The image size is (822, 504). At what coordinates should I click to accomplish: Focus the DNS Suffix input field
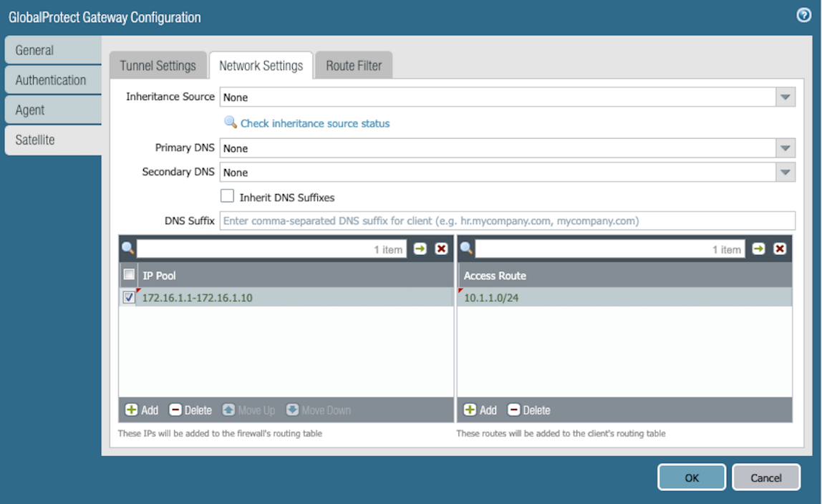pyautogui.click(x=507, y=220)
